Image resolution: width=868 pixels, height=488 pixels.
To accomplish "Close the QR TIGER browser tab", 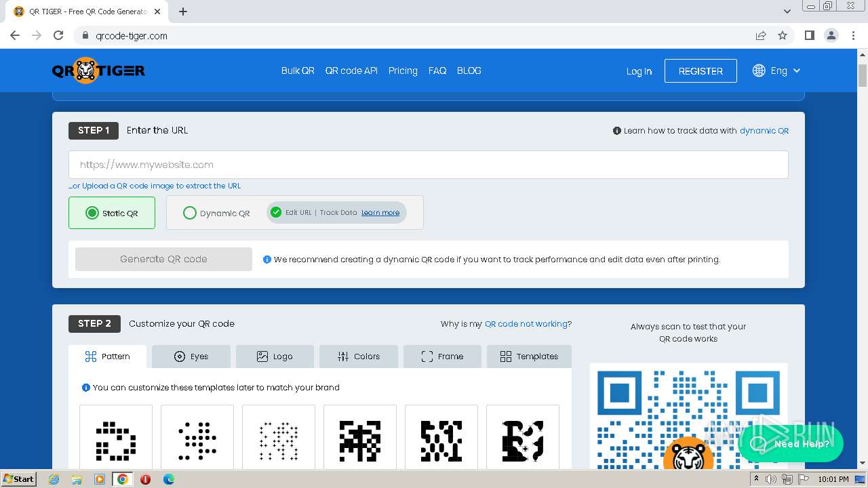I will [x=157, y=12].
